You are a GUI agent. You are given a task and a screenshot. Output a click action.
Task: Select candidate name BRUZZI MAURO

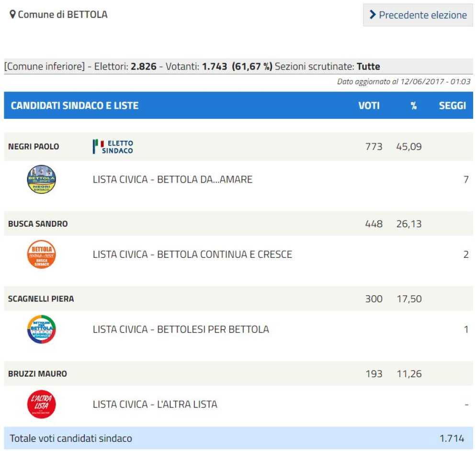(37, 373)
